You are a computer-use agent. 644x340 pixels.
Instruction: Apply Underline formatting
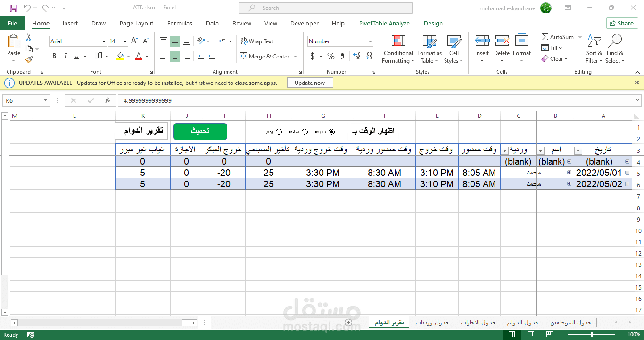click(75, 56)
